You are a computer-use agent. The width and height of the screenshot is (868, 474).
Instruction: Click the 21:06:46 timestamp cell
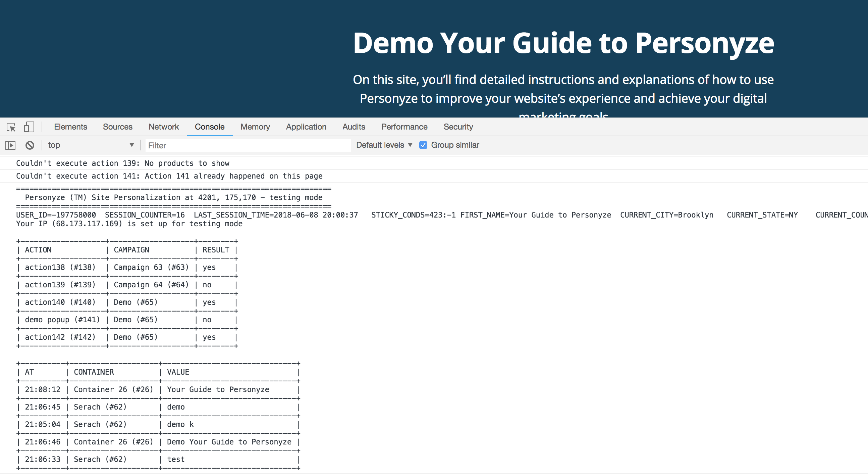tap(43, 442)
